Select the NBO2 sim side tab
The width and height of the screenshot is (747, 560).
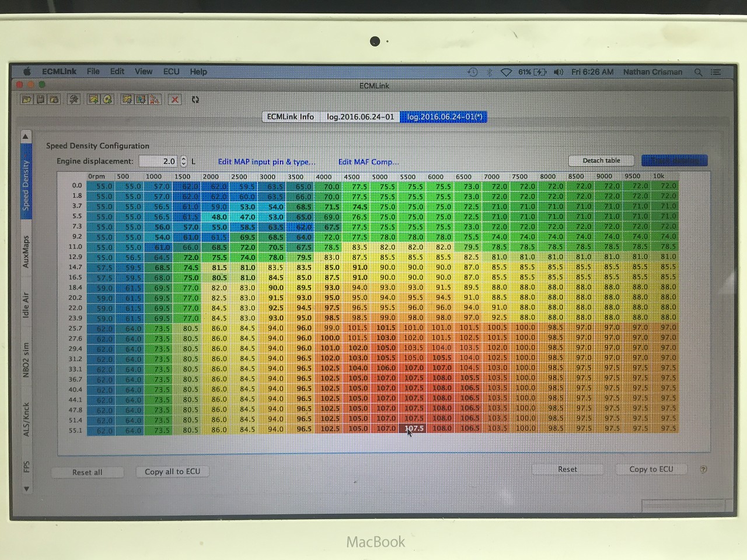click(x=26, y=359)
